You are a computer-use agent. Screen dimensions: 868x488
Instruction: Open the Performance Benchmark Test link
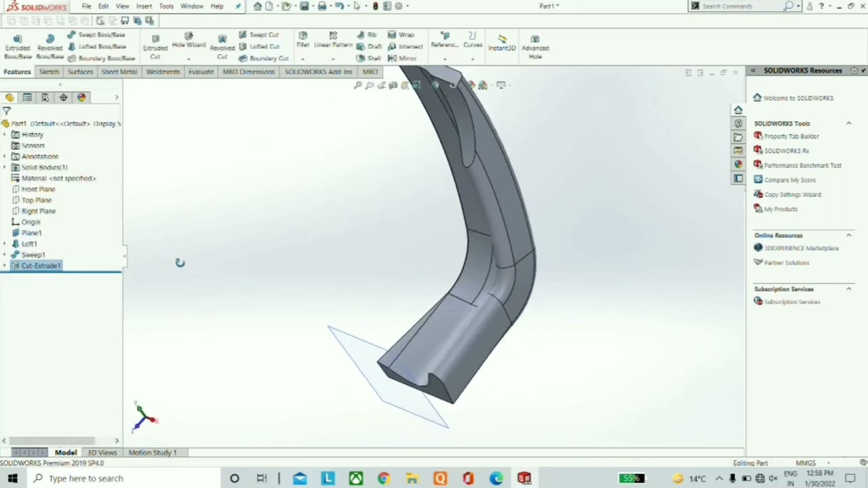[802, 165]
